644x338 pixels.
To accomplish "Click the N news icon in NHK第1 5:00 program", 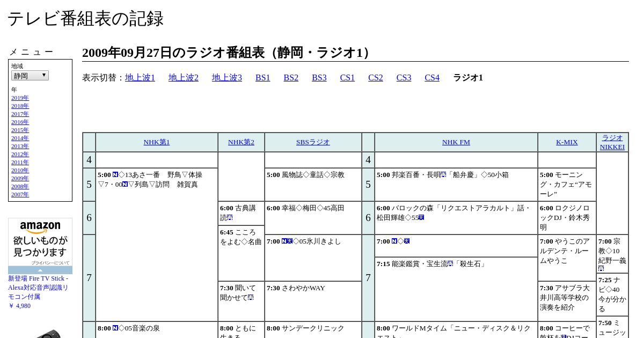I will pyautogui.click(x=115, y=175).
